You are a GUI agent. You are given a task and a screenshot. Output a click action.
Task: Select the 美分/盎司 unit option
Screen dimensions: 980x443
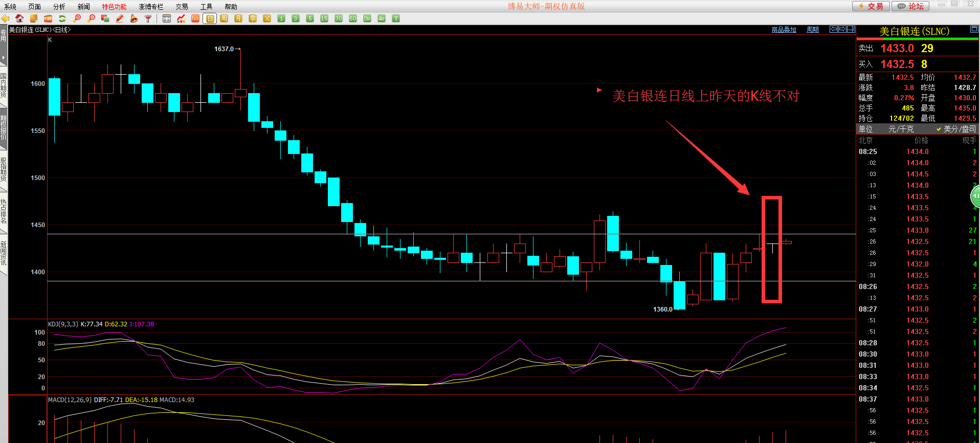[x=956, y=129]
